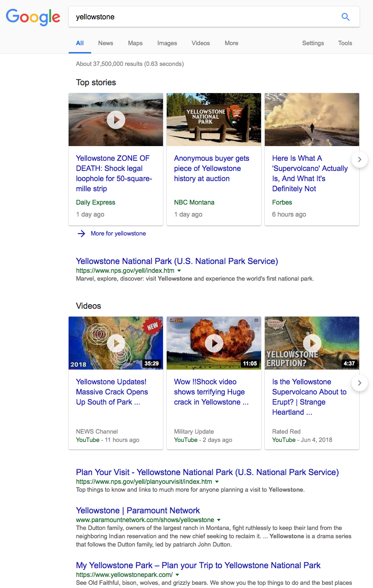This screenshot has height=588, width=373.
Task: Open the Yellowstone Paramount Network link
Action: coord(138,511)
